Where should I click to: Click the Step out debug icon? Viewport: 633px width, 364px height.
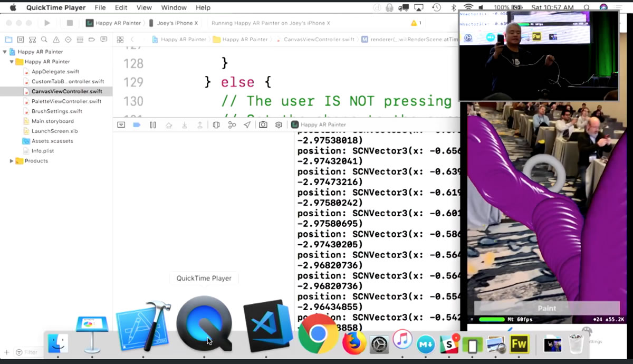pos(200,125)
